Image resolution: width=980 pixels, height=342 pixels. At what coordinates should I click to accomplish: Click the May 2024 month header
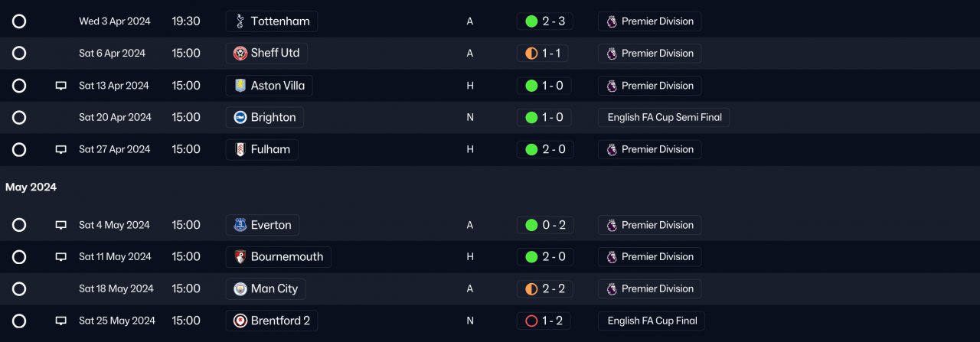pos(31,187)
